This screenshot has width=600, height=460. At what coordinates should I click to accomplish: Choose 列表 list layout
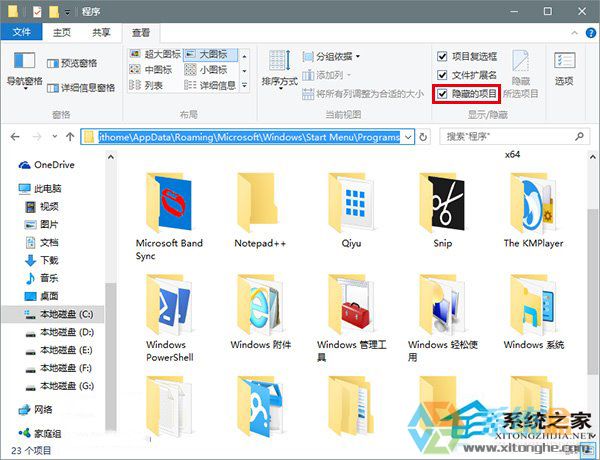[146, 85]
